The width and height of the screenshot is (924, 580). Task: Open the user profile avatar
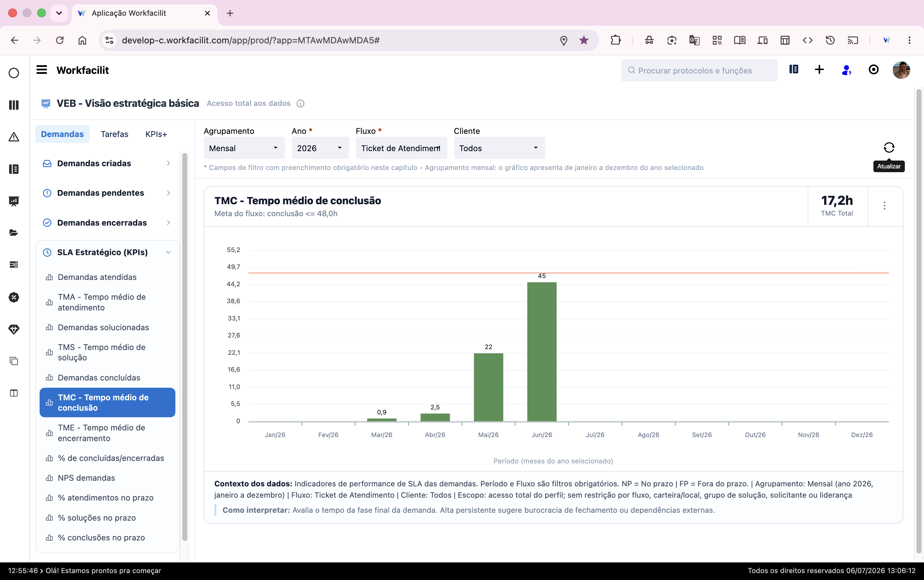tap(901, 70)
